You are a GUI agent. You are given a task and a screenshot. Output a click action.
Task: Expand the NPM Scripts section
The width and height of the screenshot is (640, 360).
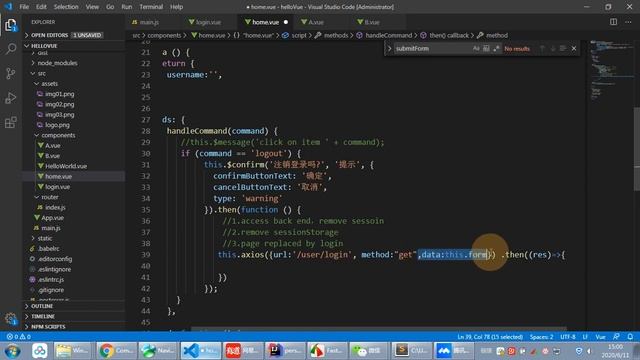pos(73,327)
